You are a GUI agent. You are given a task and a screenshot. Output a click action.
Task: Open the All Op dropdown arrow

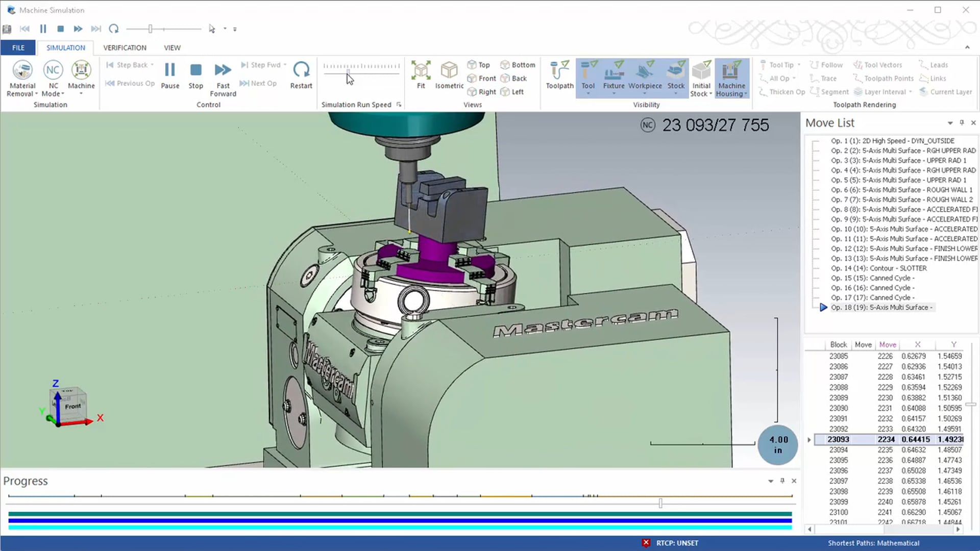[794, 79]
